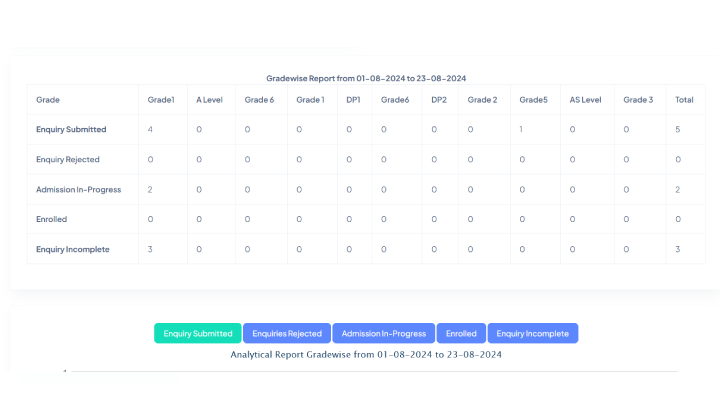Open Enquiry Submitted count 4 under Grade1
Viewport: 720px width, 420px height.
point(150,130)
